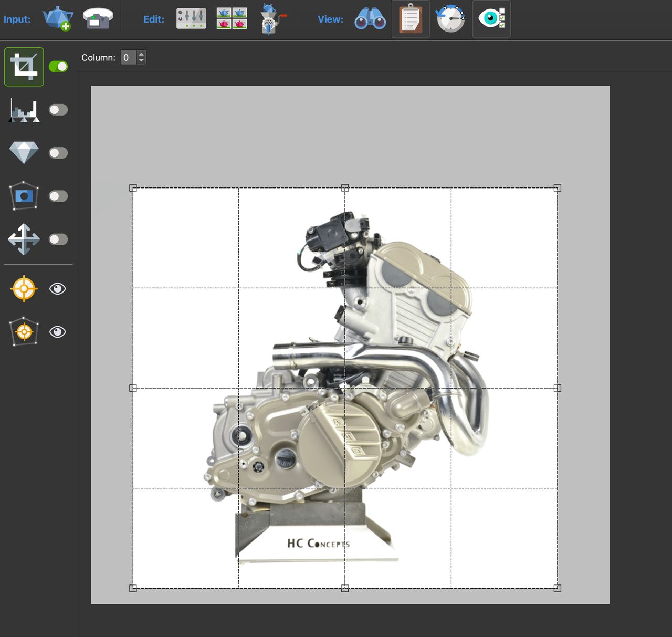Select the teapot grinder removal tool

270,18
